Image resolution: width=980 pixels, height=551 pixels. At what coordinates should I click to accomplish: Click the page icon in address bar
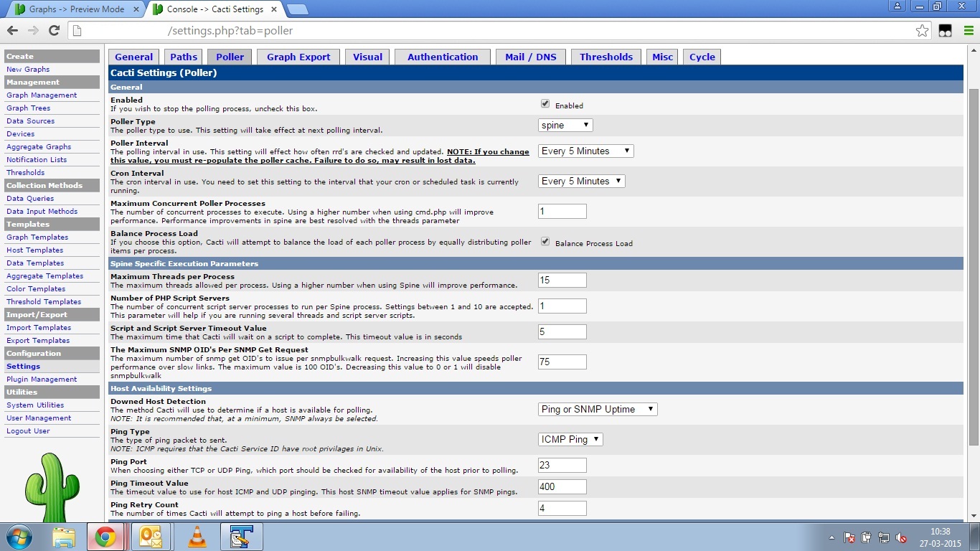[78, 31]
